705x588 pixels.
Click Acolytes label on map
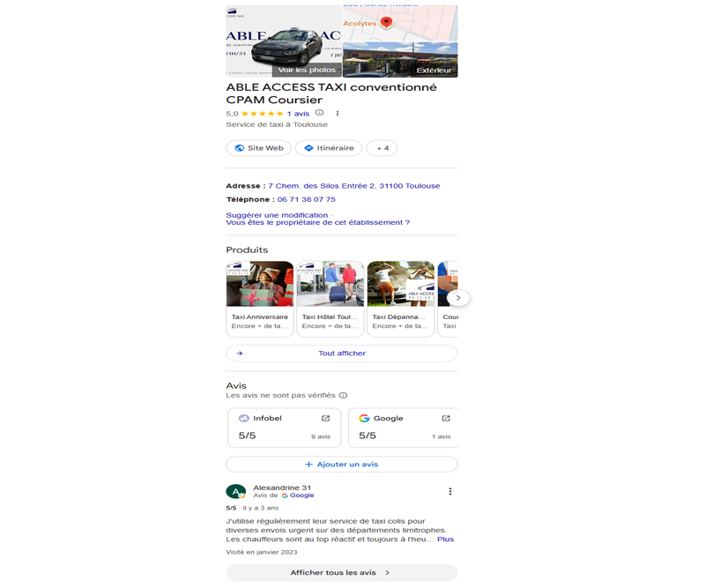click(360, 24)
